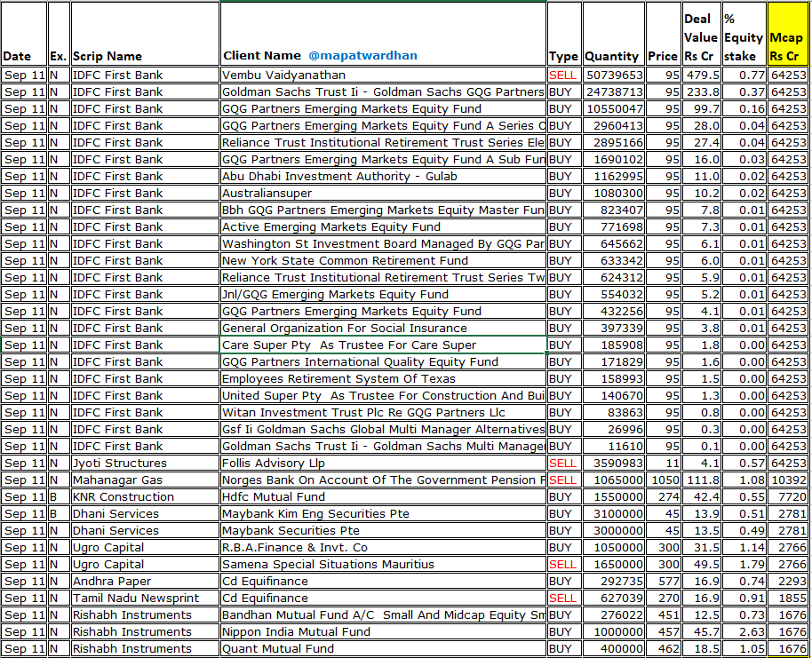
Task: Click the Australiansuper client cell
Action: tap(383, 193)
